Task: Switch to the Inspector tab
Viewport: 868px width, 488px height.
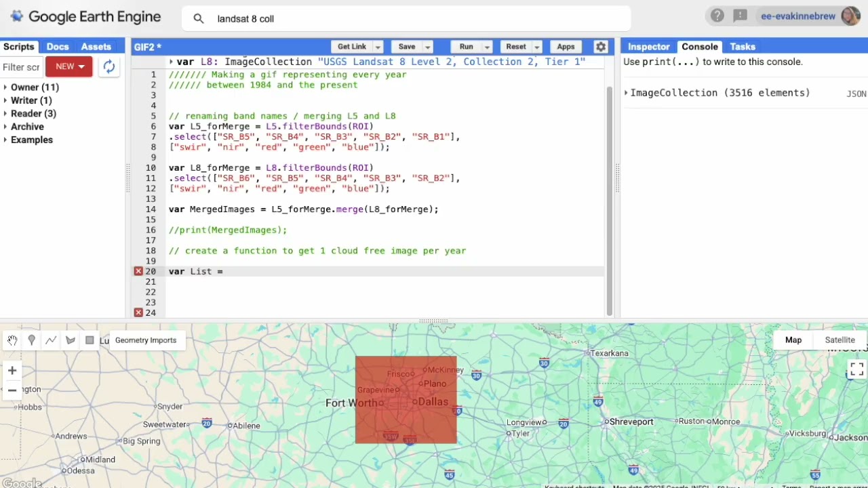Action: [649, 47]
